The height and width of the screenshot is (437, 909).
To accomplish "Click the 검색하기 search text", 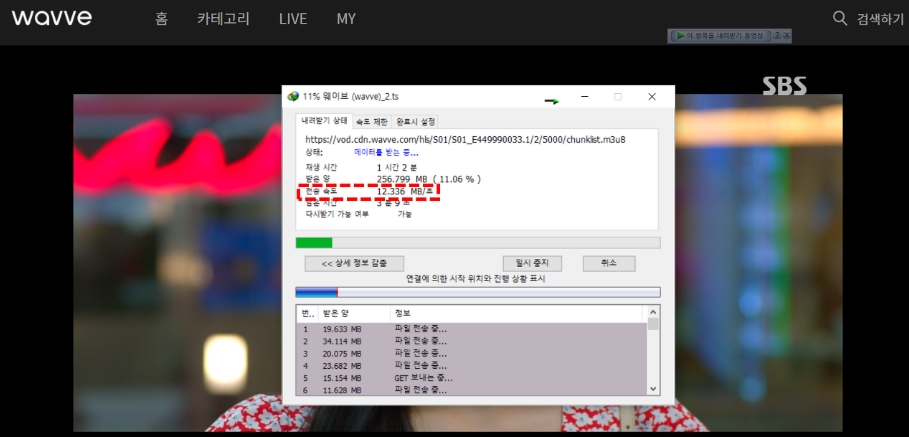I will pos(880,19).
